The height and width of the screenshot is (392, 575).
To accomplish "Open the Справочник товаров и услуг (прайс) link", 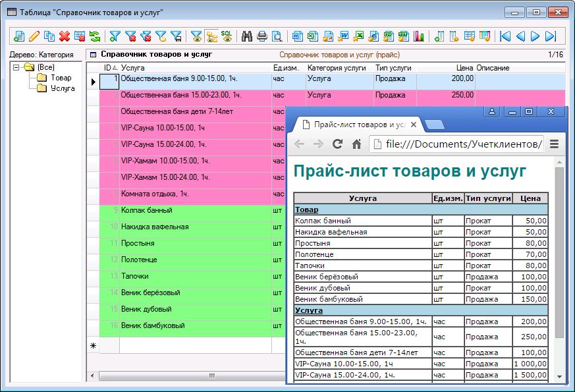I will click(340, 55).
